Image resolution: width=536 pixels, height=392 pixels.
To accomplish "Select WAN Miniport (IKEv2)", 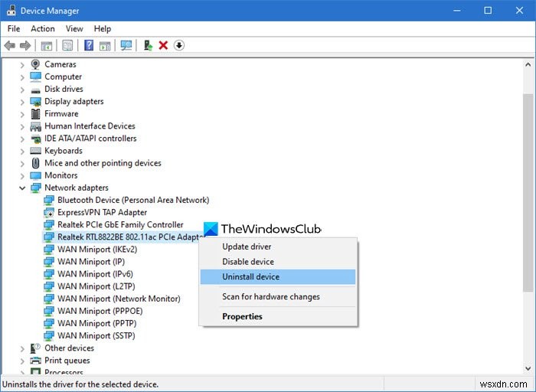I will click(97, 250).
